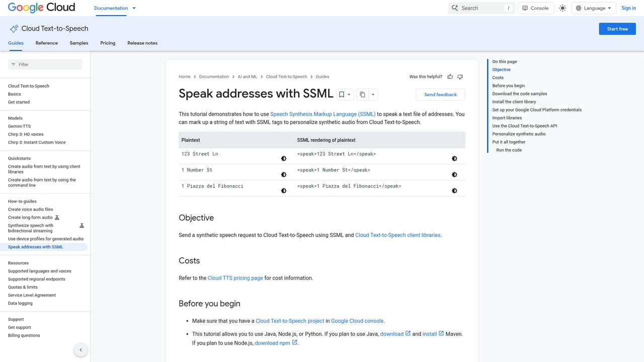Toggle code theme for SSML 1 Number St
Screen dimensions: 644x362
[454, 174]
